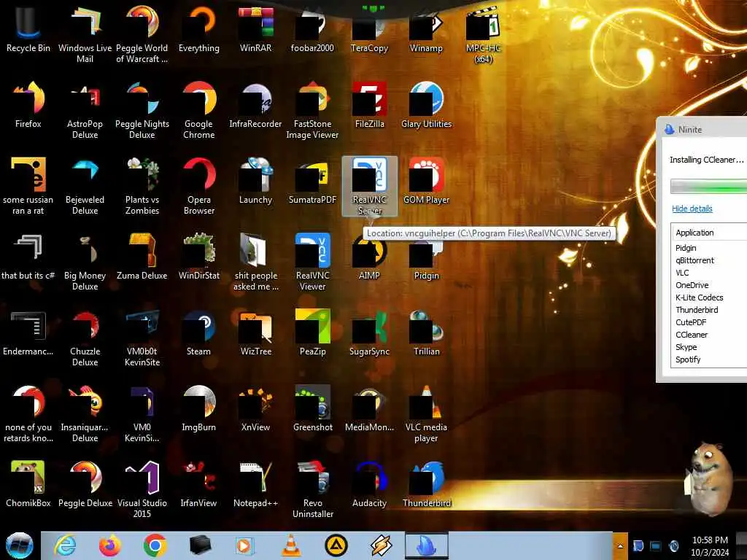The width and height of the screenshot is (747, 560).
Task: Open the Trillian desktop icon
Action: pyautogui.click(x=426, y=332)
